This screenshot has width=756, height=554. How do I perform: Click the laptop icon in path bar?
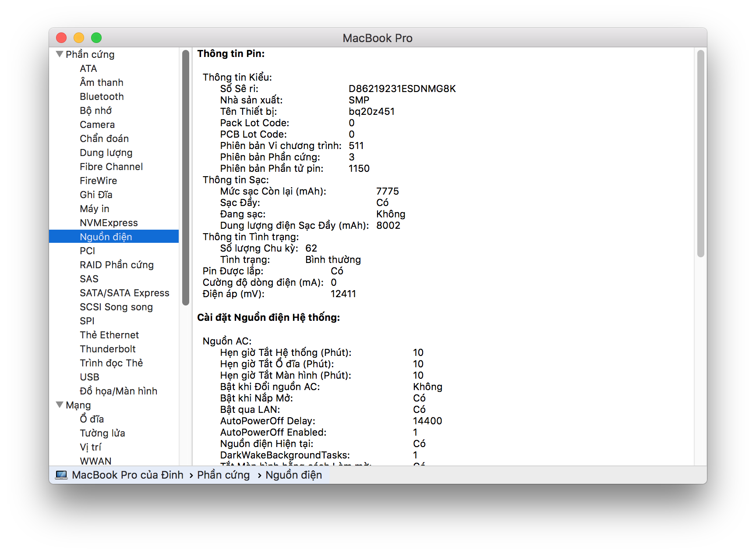pyautogui.click(x=61, y=475)
